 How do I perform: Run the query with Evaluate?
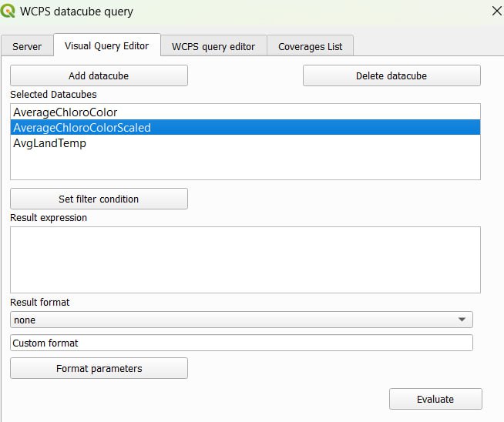(435, 399)
